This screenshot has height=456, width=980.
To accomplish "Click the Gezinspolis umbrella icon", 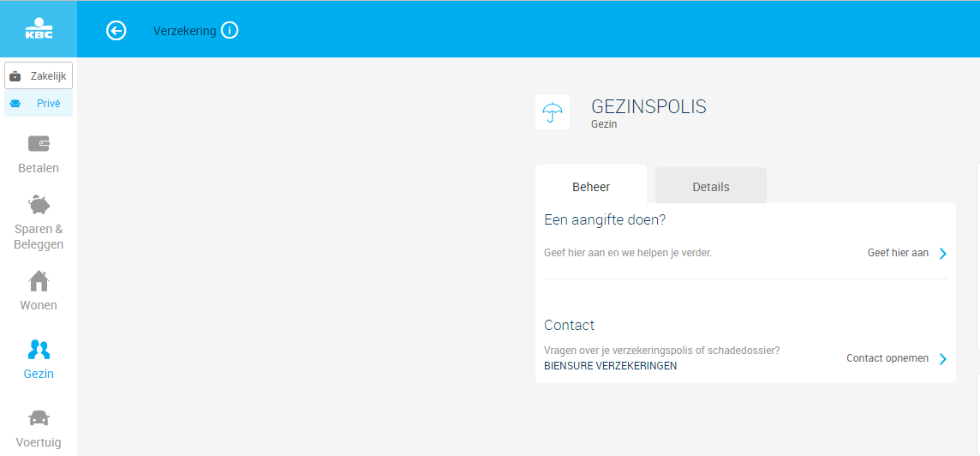I will click(553, 112).
